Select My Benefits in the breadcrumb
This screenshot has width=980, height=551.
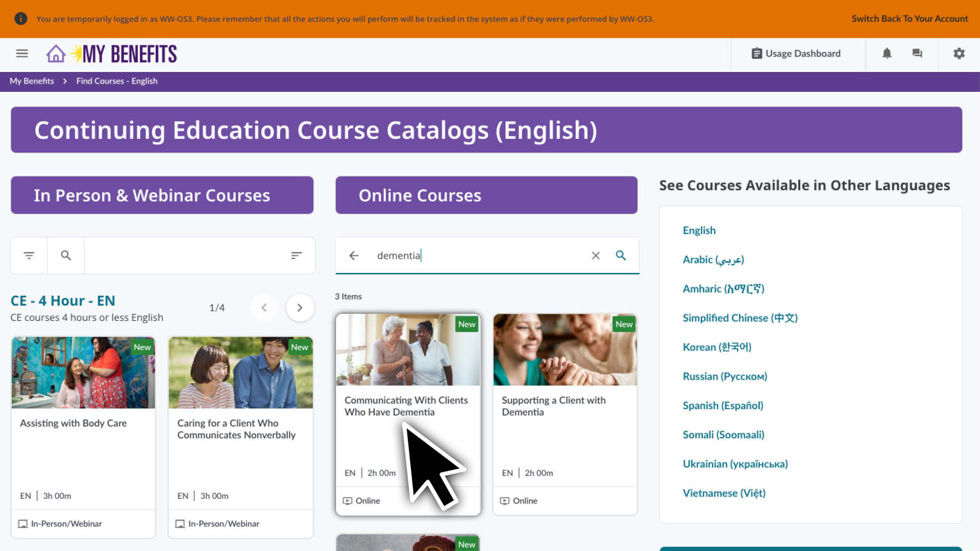click(x=32, y=81)
